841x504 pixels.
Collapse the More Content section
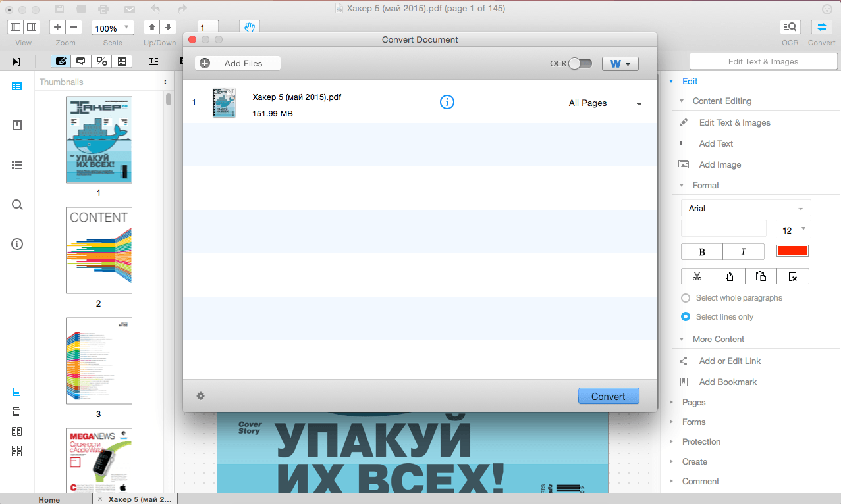(x=682, y=340)
